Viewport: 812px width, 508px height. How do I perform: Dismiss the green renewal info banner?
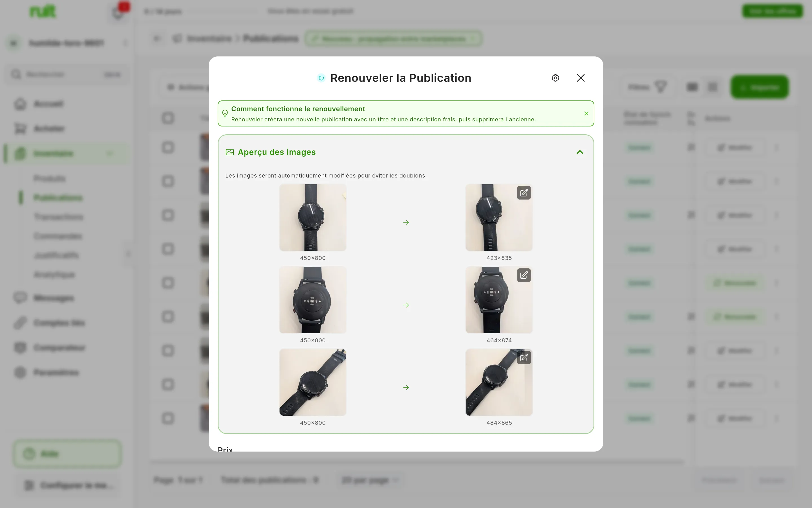[586, 113]
